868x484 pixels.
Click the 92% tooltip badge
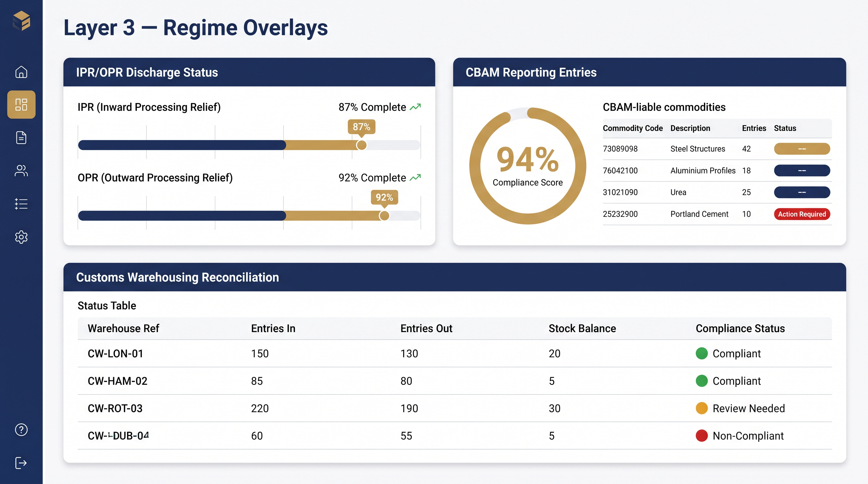tap(384, 198)
